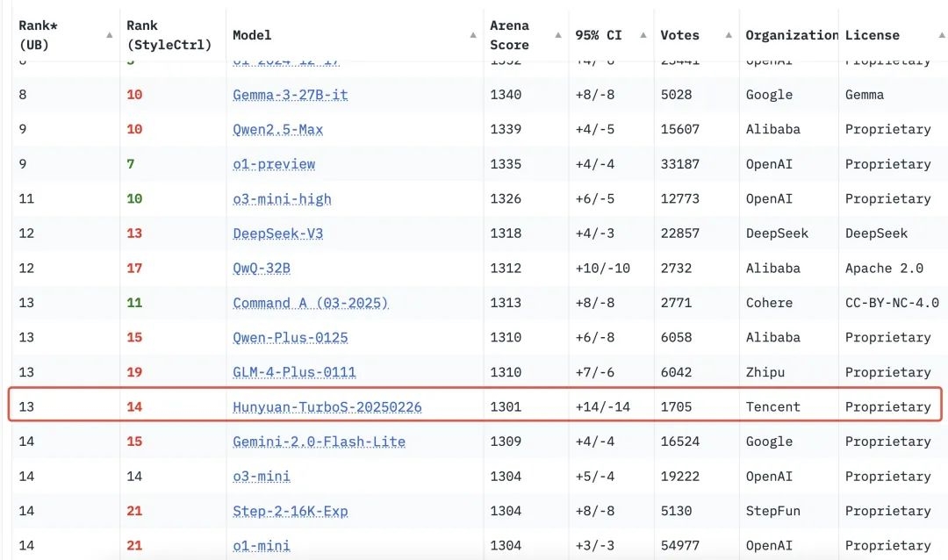This screenshot has width=948, height=560.
Task: Sort by Rank (UB) column arrow
Action: tap(109, 35)
